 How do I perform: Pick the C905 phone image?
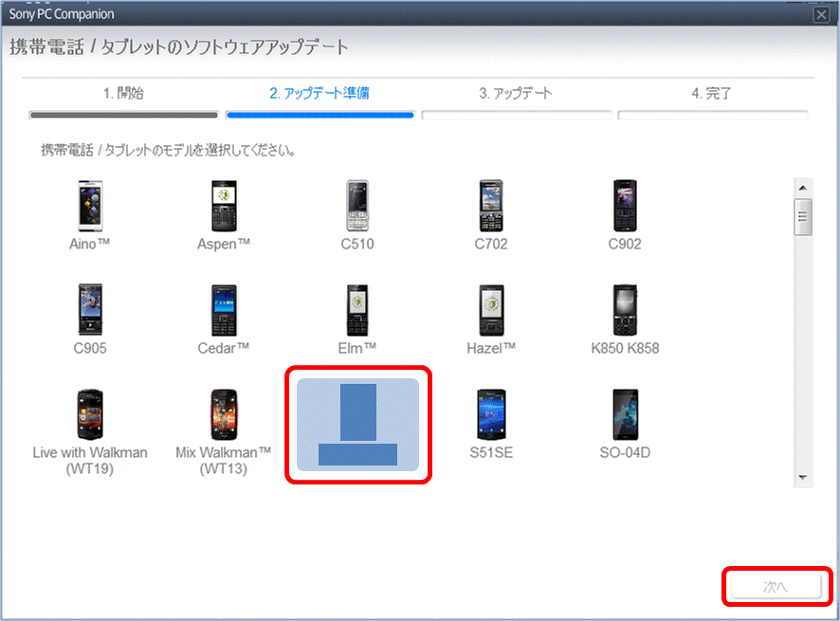pos(90,310)
